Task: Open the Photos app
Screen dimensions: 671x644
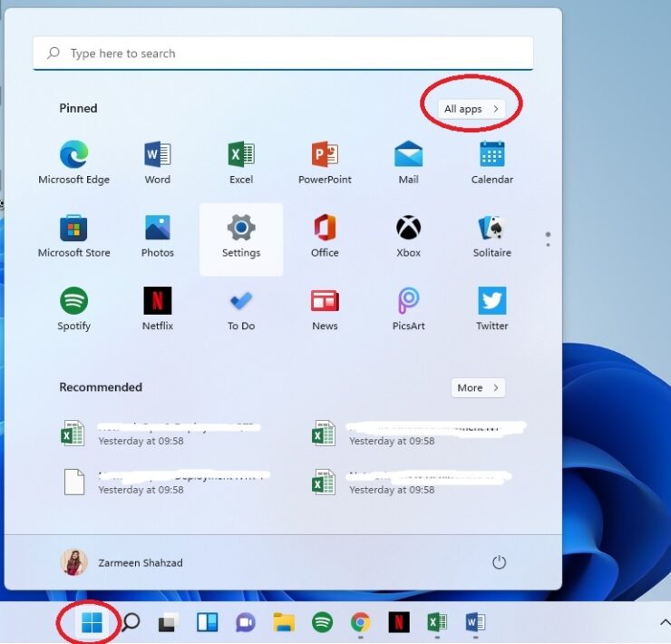Action: [158, 236]
